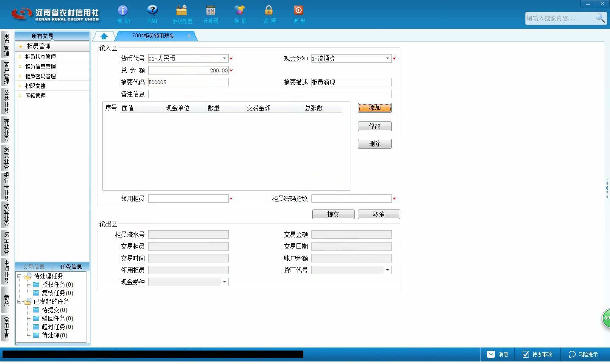The width and height of the screenshot is (610, 364).
Task: Open the 贷款业务 side tab
Action: [6, 158]
